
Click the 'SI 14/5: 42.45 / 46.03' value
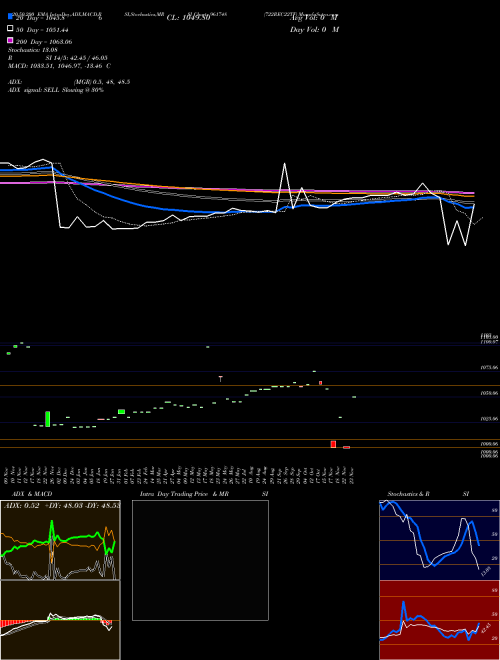pos(77,58)
